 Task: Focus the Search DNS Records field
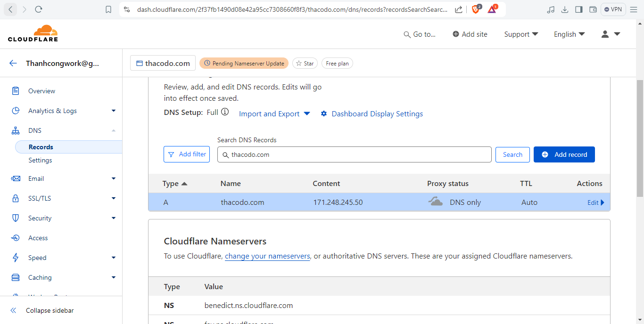[355, 154]
